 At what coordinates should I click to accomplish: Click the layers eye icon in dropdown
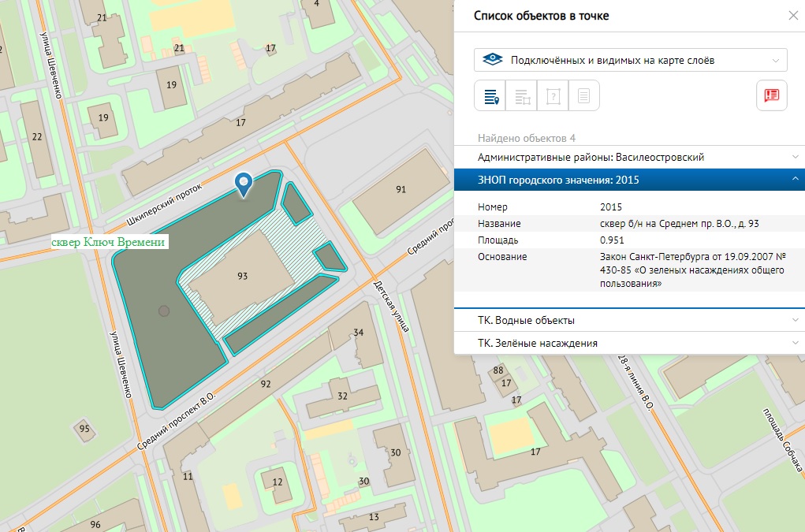[x=493, y=60]
